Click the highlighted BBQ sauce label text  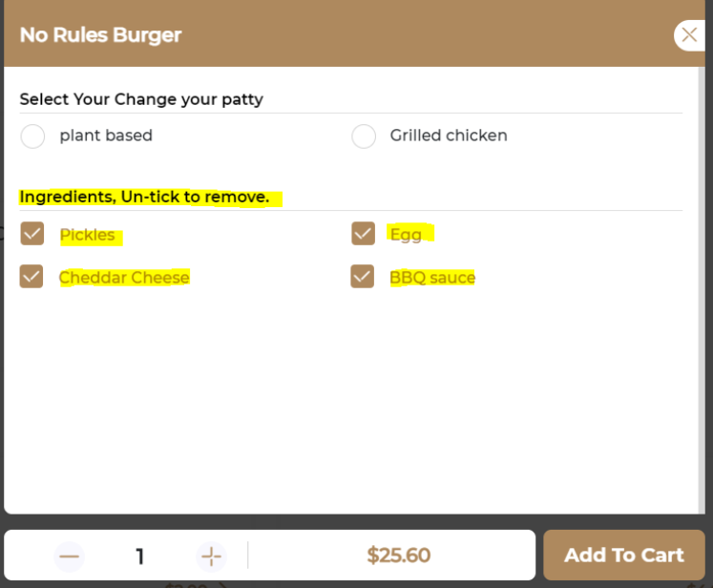tap(432, 278)
